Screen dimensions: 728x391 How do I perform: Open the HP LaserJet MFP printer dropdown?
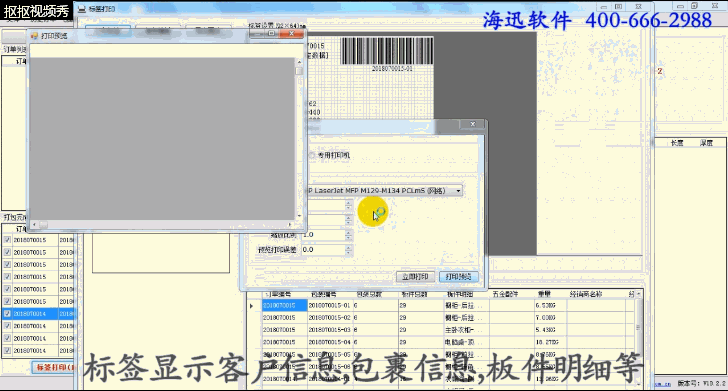(x=458, y=191)
